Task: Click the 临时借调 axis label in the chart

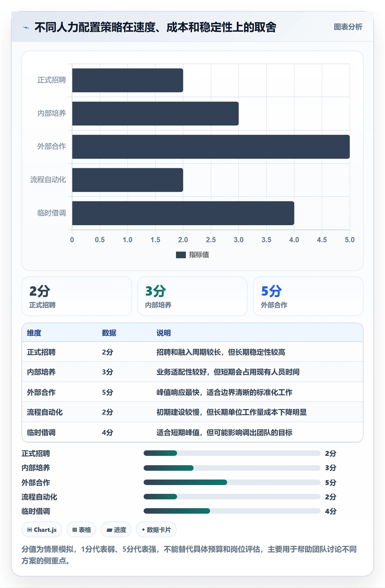Action: 52,213
